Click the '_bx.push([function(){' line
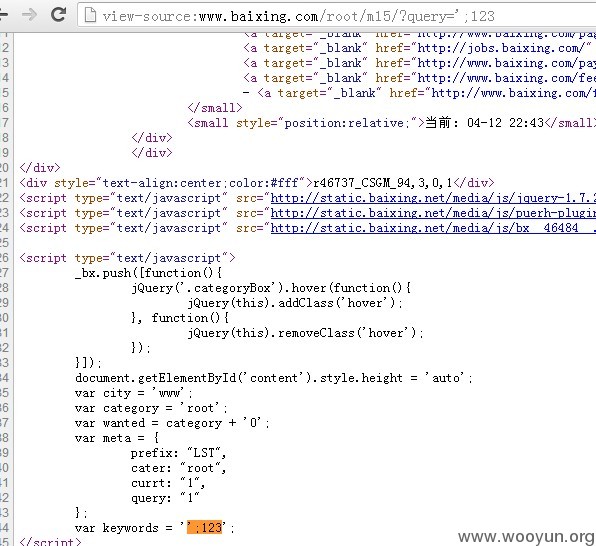The image size is (596, 546). 149,273
